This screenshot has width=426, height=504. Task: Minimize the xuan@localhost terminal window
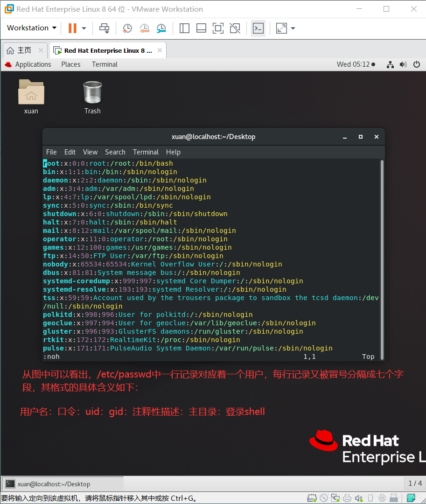click(345, 137)
